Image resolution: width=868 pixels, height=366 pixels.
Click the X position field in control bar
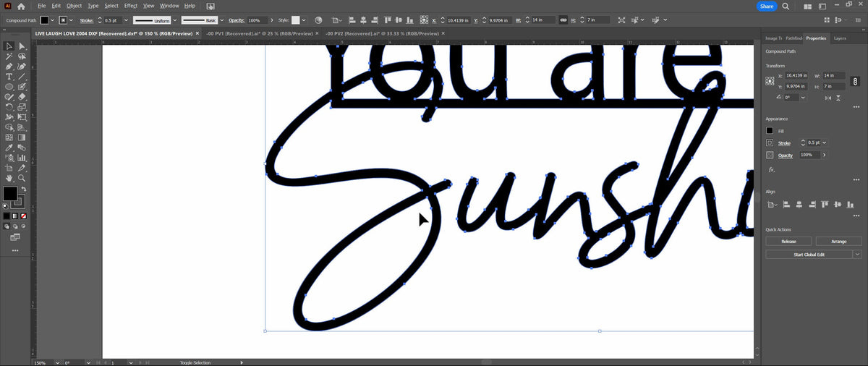point(460,20)
